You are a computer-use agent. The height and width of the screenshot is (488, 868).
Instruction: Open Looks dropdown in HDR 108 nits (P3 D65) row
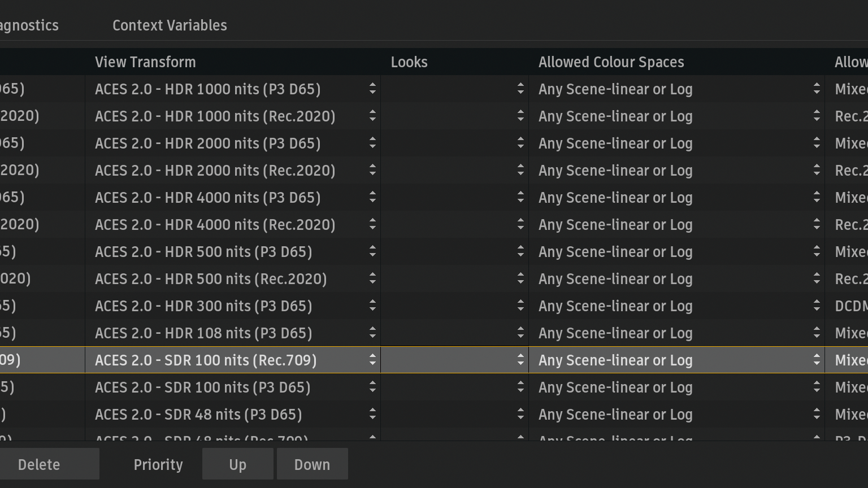(455, 333)
